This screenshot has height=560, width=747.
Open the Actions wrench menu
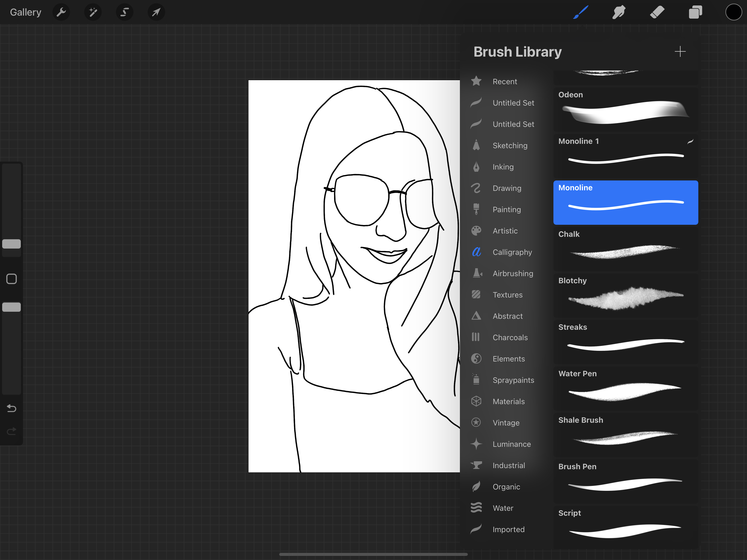point(61,13)
